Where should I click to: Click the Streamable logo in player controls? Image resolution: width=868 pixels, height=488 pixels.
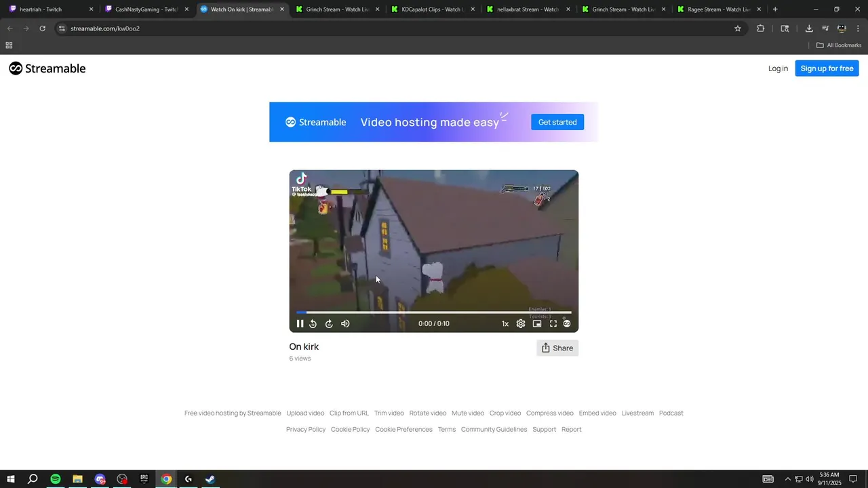coord(567,324)
